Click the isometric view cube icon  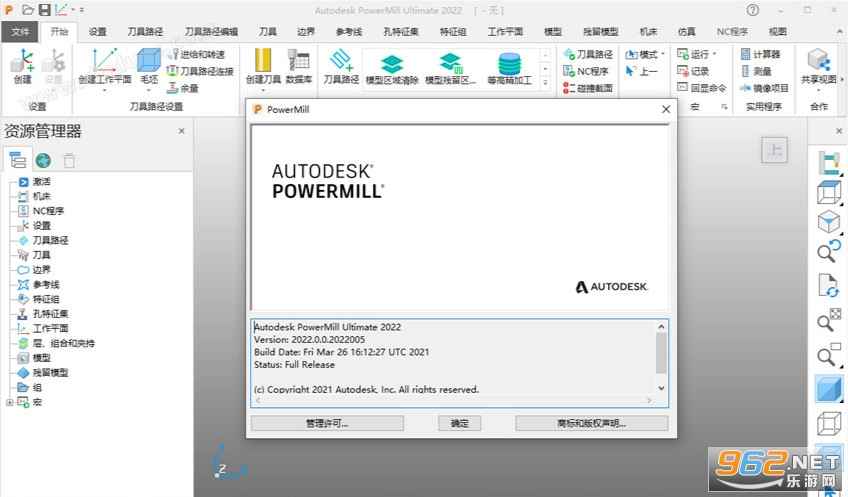coord(829,222)
